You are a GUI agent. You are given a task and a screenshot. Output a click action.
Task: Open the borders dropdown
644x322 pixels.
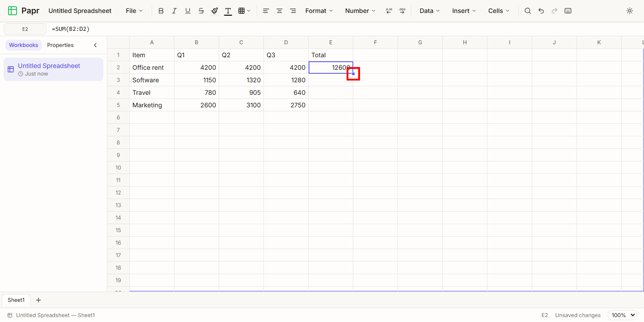coord(244,11)
